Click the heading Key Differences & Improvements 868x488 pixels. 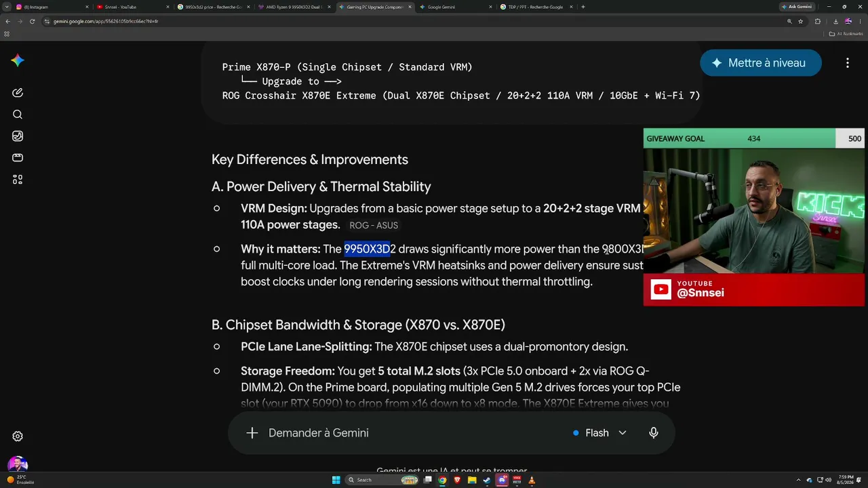310,160
